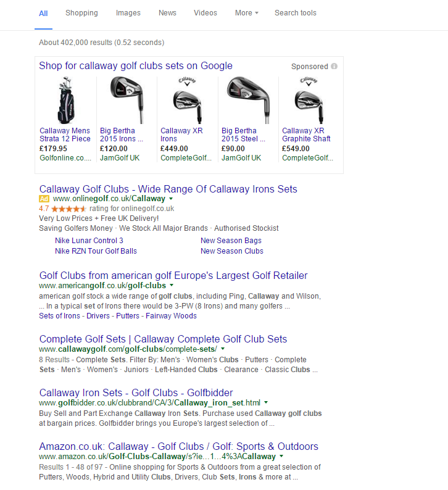Click JamGolf UK under the £90.00 item
448x490 pixels.
(241, 158)
